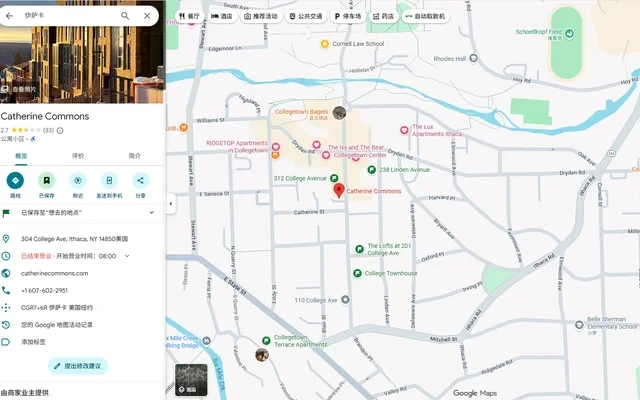Viewport: 640px width, 400px height.
Task: Open the 图层 map layers thumbnail
Action: point(191,380)
